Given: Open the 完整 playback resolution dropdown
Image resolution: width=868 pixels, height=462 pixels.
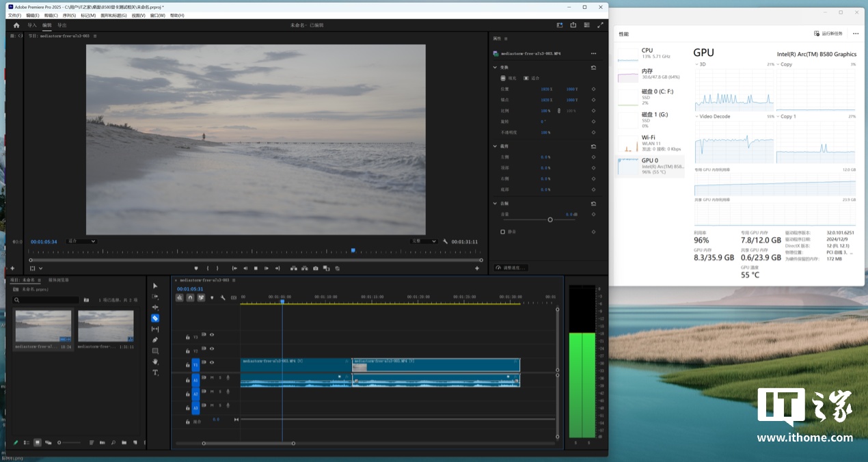Looking at the screenshot, I should point(424,241).
